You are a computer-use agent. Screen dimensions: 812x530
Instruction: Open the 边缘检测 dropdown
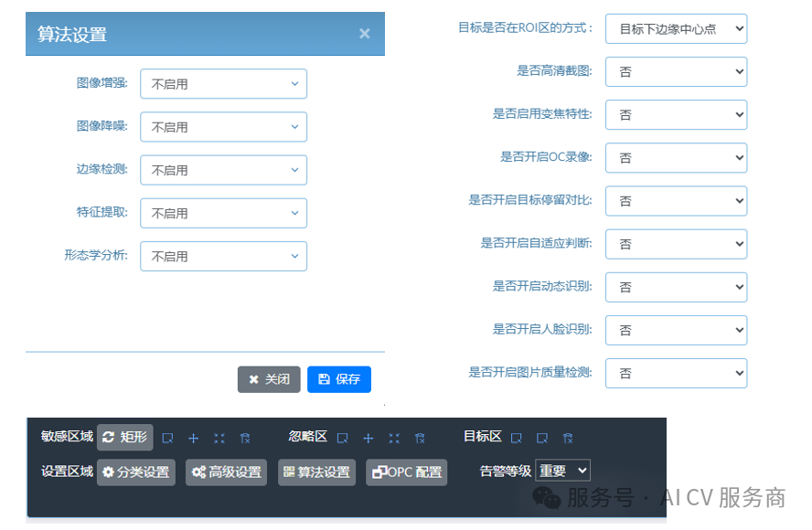click(223, 170)
